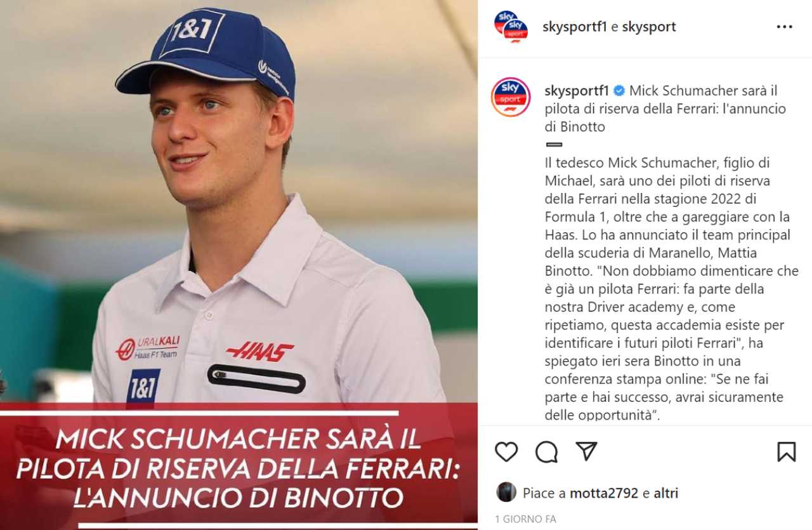Open the skysportf1 username in the caption
The height and width of the screenshot is (530, 812).
577,90
